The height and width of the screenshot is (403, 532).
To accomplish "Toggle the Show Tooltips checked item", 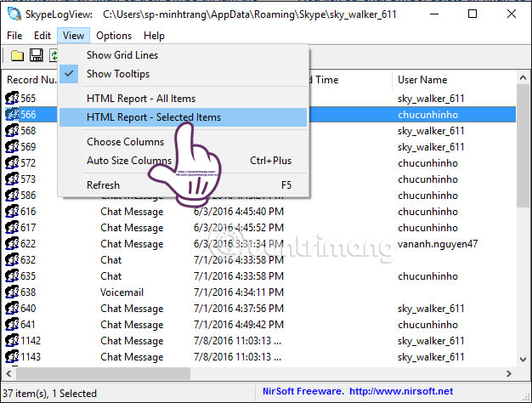I will (184, 74).
